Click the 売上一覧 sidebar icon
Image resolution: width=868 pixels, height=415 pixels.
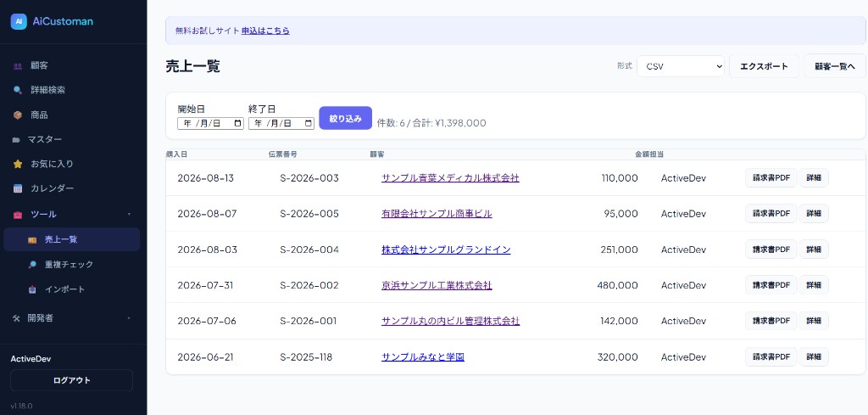32,240
